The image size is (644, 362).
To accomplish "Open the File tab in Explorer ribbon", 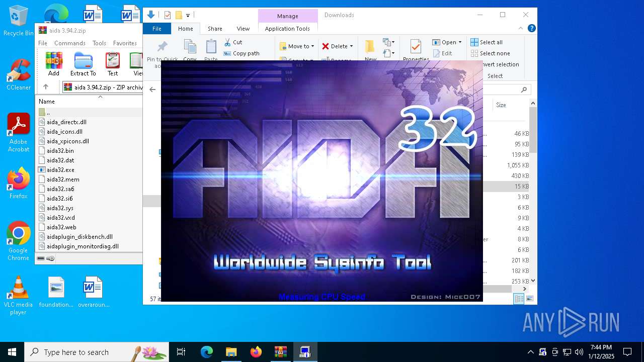I will tap(157, 29).
